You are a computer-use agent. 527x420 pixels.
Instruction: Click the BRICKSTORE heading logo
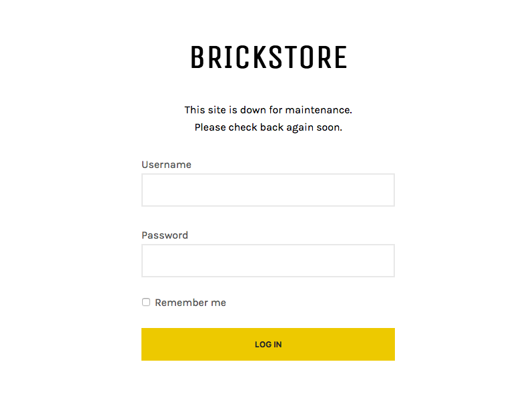click(x=268, y=58)
